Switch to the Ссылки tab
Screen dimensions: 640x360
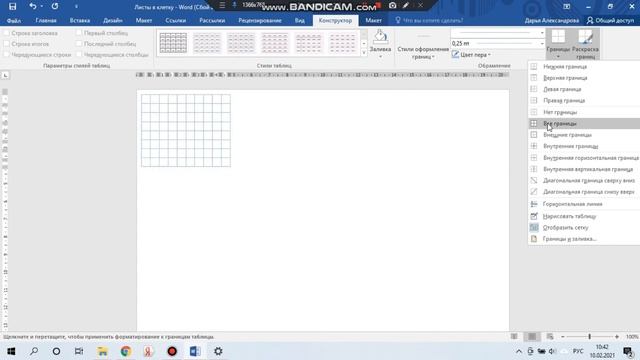click(x=176, y=20)
